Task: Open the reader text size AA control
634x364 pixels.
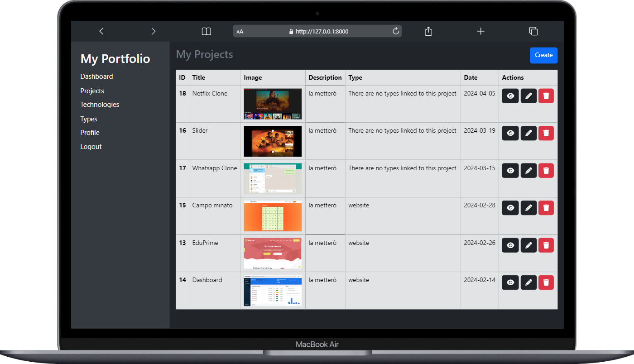Action: [240, 32]
